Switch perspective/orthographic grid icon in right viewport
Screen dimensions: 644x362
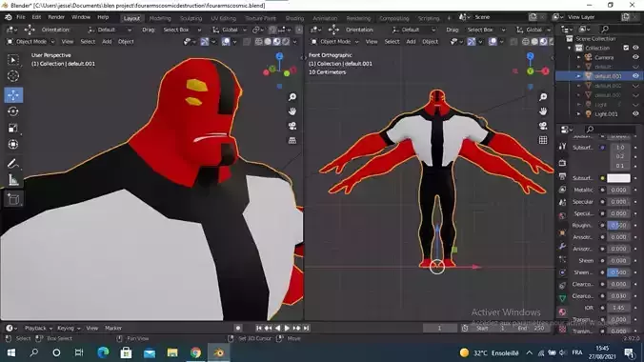(543, 140)
